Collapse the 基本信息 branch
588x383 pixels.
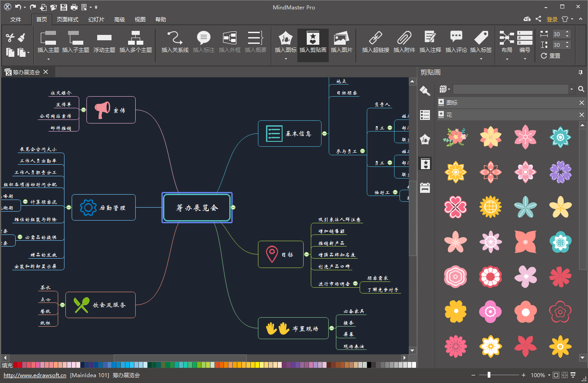coord(324,133)
